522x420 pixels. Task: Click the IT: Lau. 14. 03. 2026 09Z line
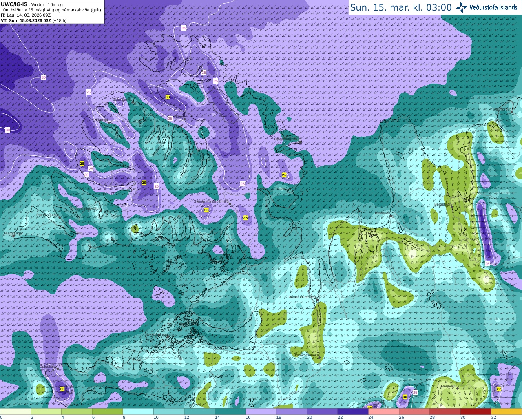26,15
